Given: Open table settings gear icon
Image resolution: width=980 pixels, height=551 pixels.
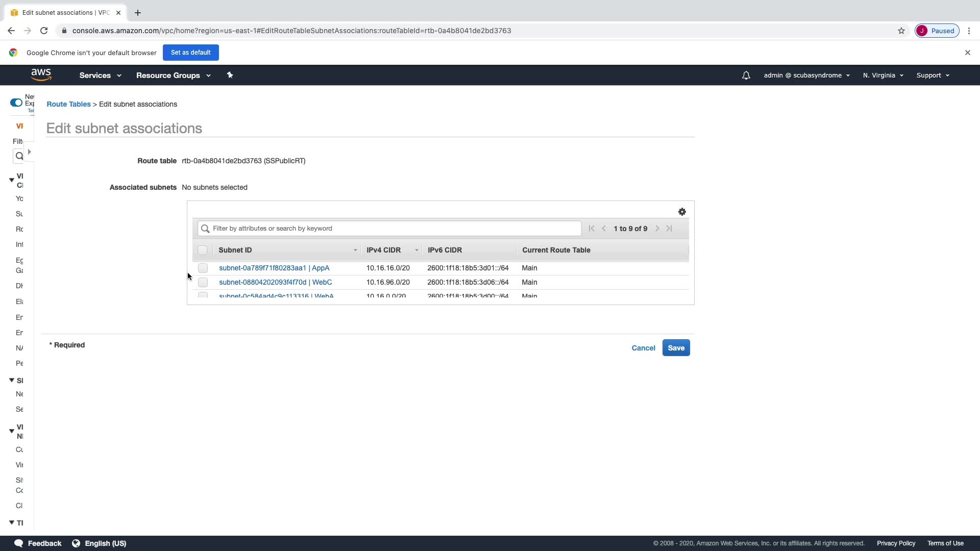Looking at the screenshot, I should click(x=682, y=212).
